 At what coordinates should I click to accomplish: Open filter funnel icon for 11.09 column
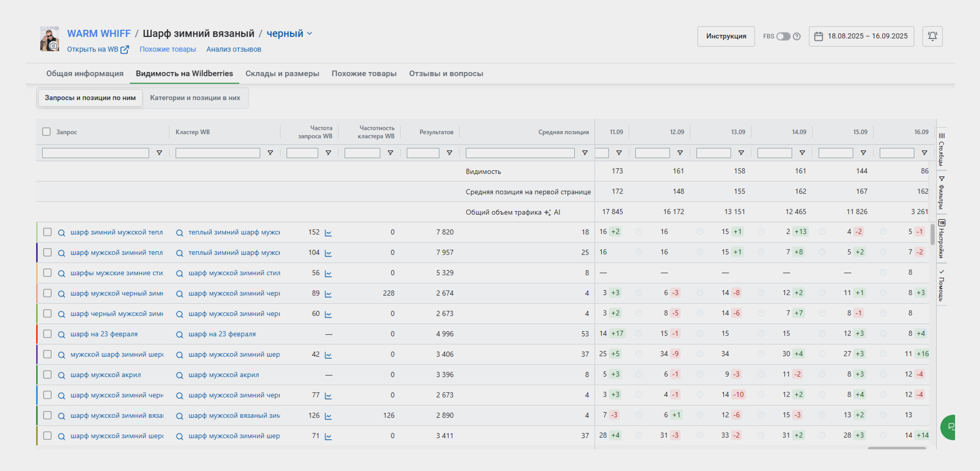click(619, 153)
